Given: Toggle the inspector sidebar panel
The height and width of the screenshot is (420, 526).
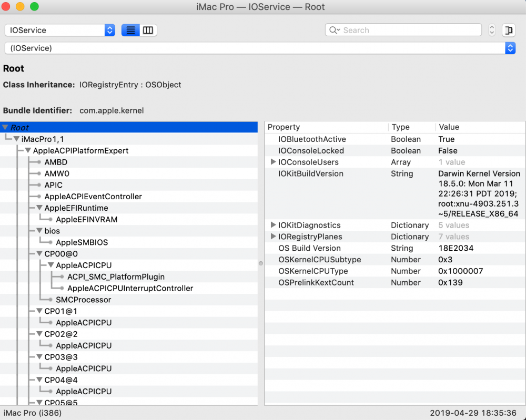Looking at the screenshot, I should [509, 30].
